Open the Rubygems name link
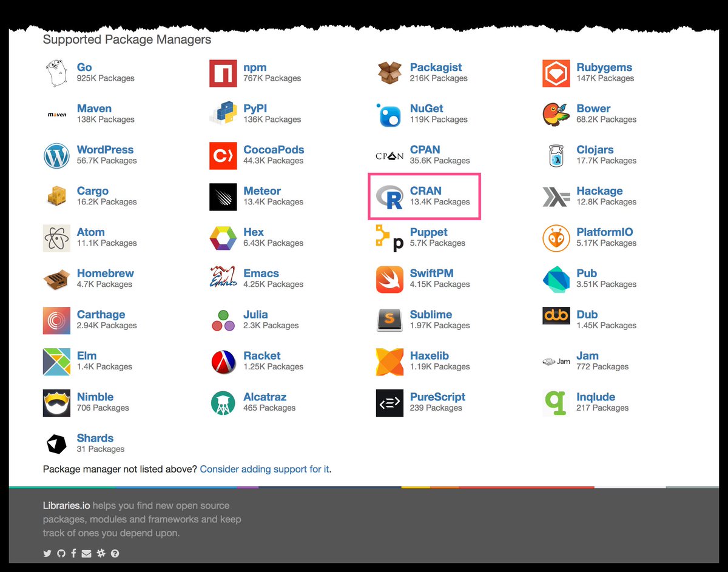 click(604, 67)
